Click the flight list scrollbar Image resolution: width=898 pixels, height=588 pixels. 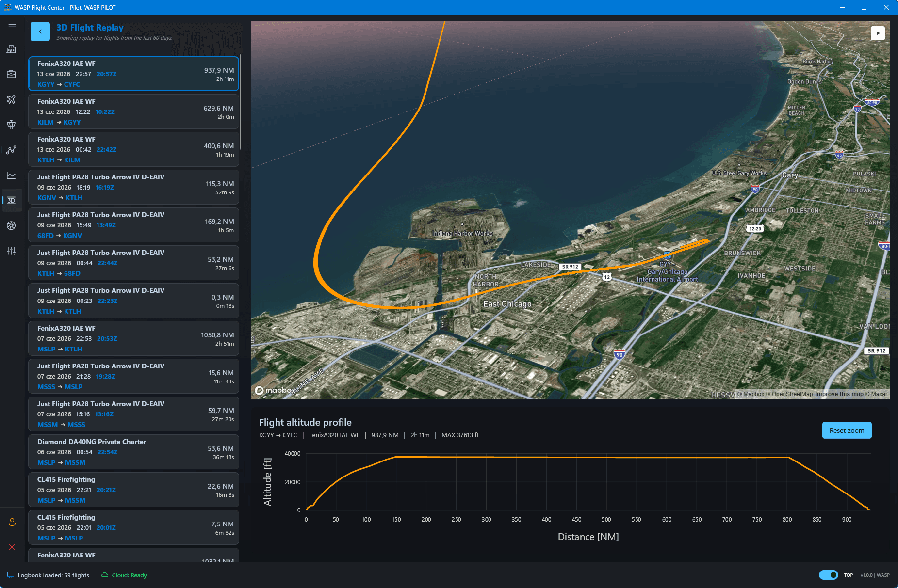click(x=240, y=102)
